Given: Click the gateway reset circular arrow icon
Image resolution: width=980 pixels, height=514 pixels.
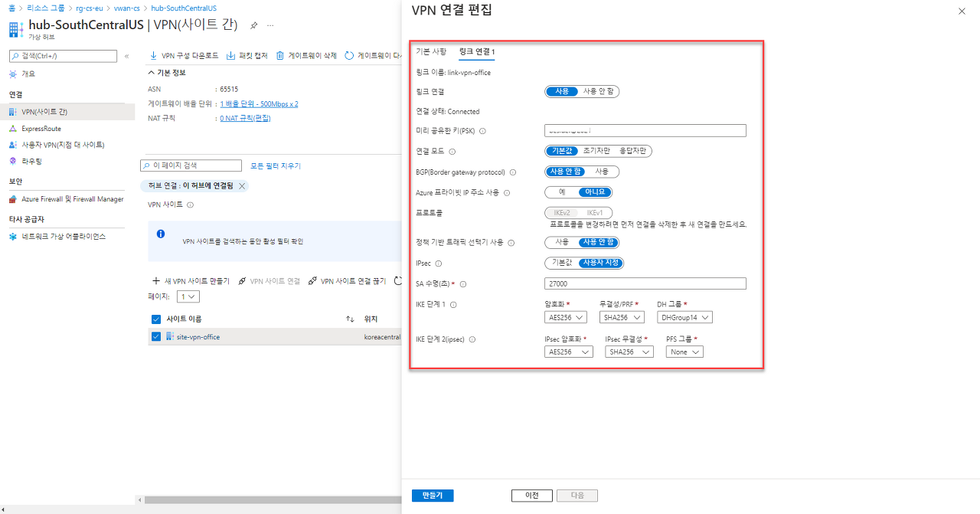Looking at the screenshot, I should click(349, 56).
